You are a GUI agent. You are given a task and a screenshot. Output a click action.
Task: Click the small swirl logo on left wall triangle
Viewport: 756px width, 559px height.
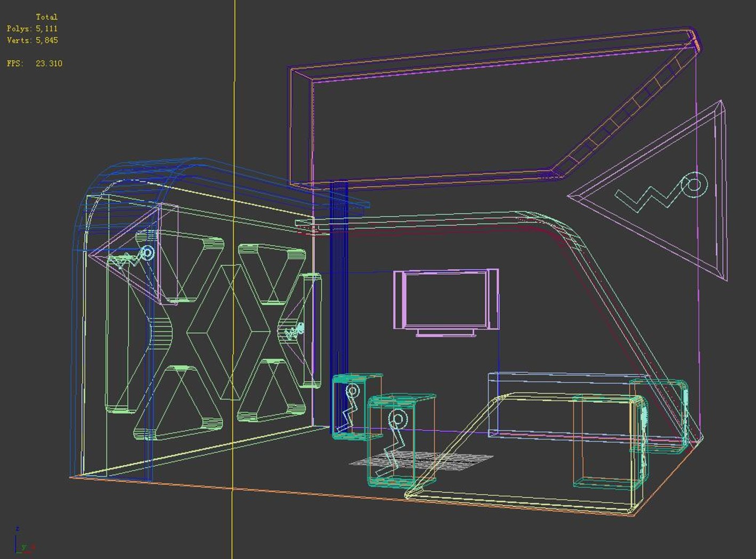click(148, 252)
